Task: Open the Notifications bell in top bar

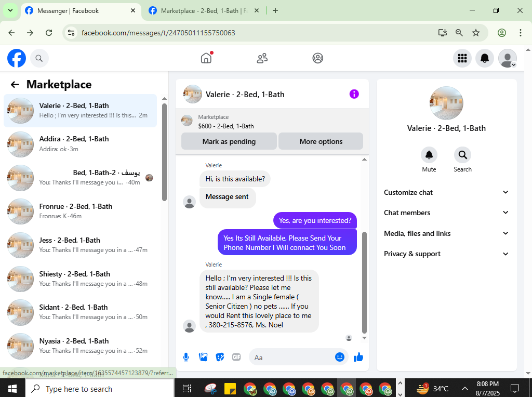Action: pyautogui.click(x=485, y=58)
